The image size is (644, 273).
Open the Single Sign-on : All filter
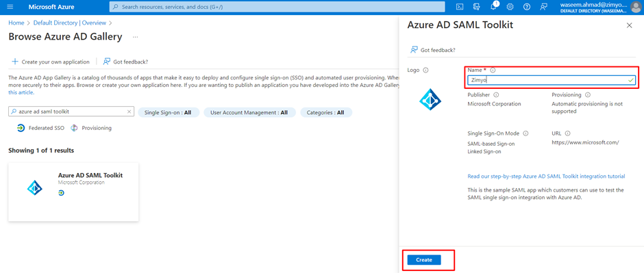169,112
